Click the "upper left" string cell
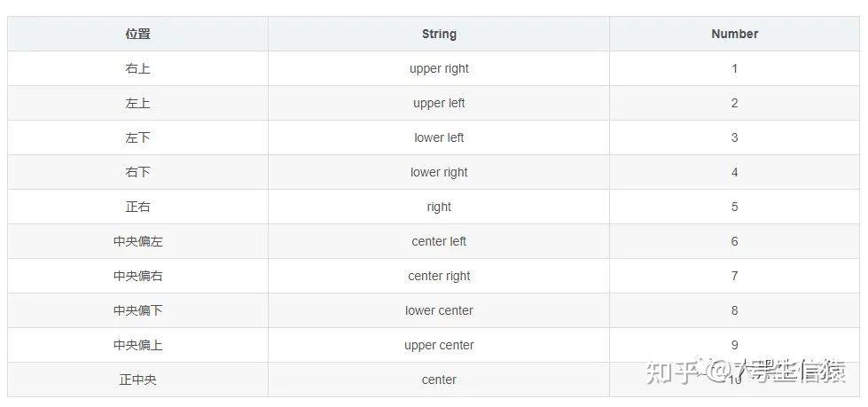This screenshot has height=407, width=868. pyautogui.click(x=439, y=103)
